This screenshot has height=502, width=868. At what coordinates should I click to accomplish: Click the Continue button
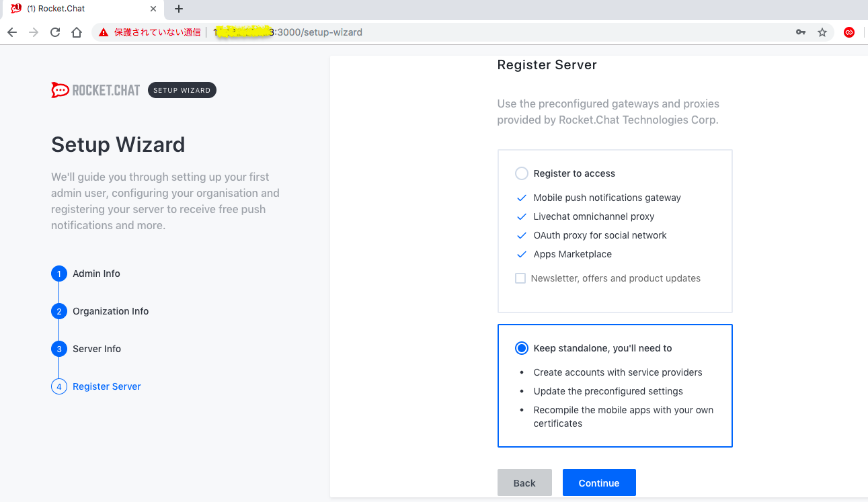point(598,483)
